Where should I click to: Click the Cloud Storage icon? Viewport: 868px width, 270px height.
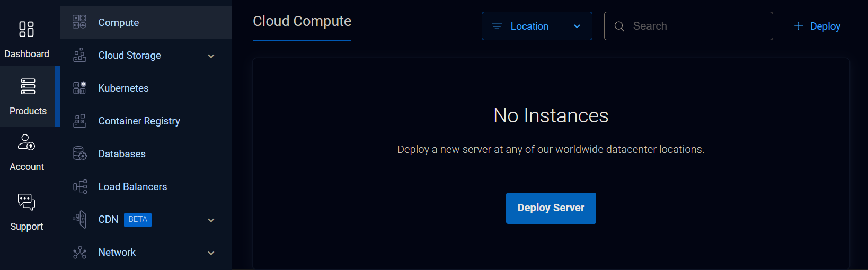[79, 55]
